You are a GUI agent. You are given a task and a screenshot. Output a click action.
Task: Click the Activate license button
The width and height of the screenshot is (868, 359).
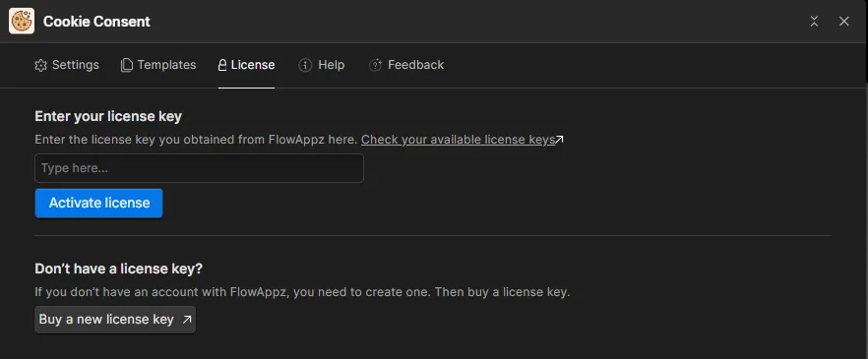point(99,203)
